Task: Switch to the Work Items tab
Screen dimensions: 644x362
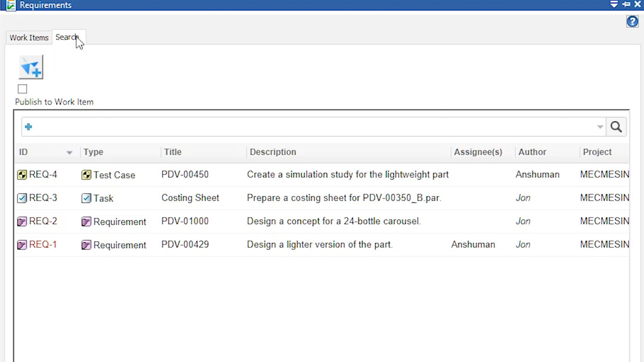Action: pos(28,37)
